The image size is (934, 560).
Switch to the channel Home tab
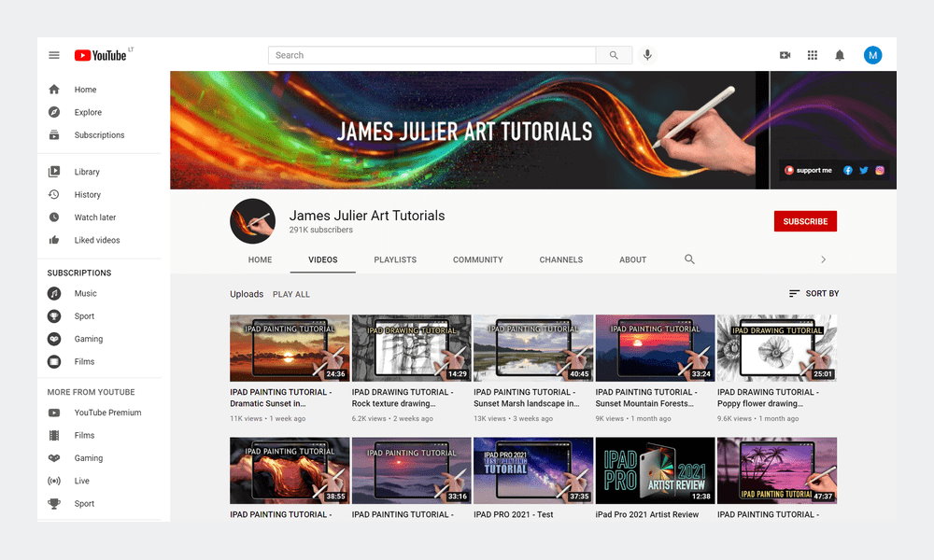click(260, 259)
